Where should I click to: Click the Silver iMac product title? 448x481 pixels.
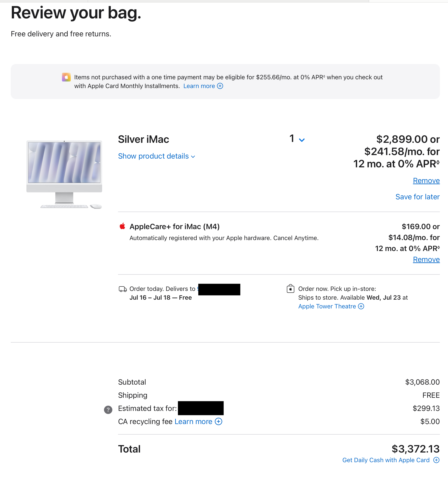tap(143, 139)
